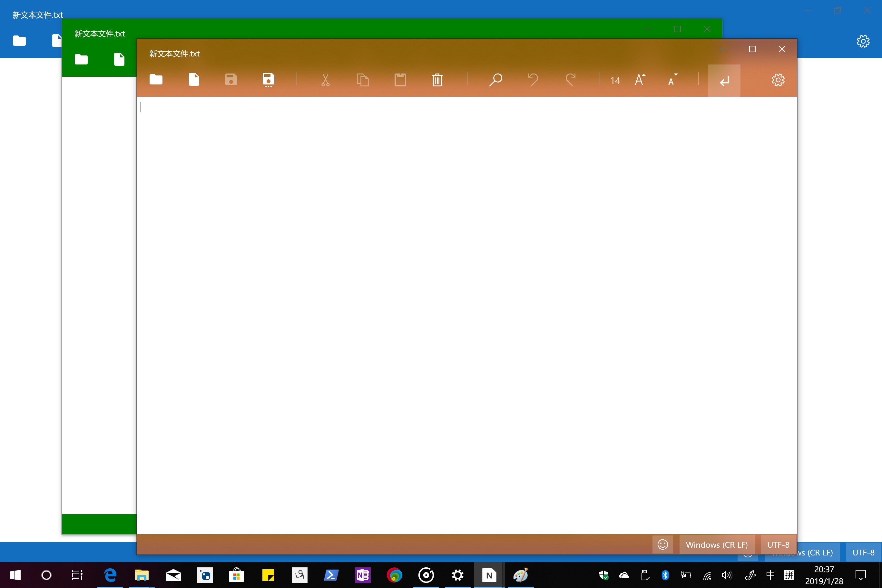
Task: Toggle word wrap return-arrow button
Action: 724,81
